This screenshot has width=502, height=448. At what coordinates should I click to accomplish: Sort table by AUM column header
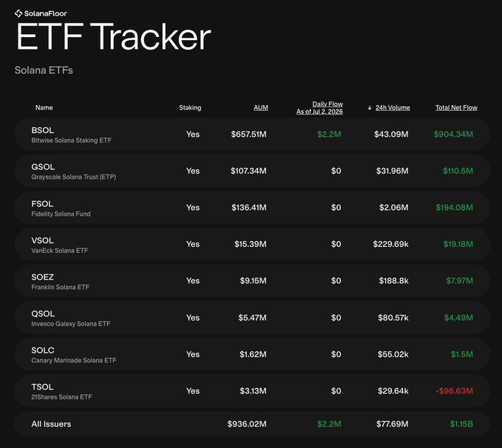[x=260, y=108]
